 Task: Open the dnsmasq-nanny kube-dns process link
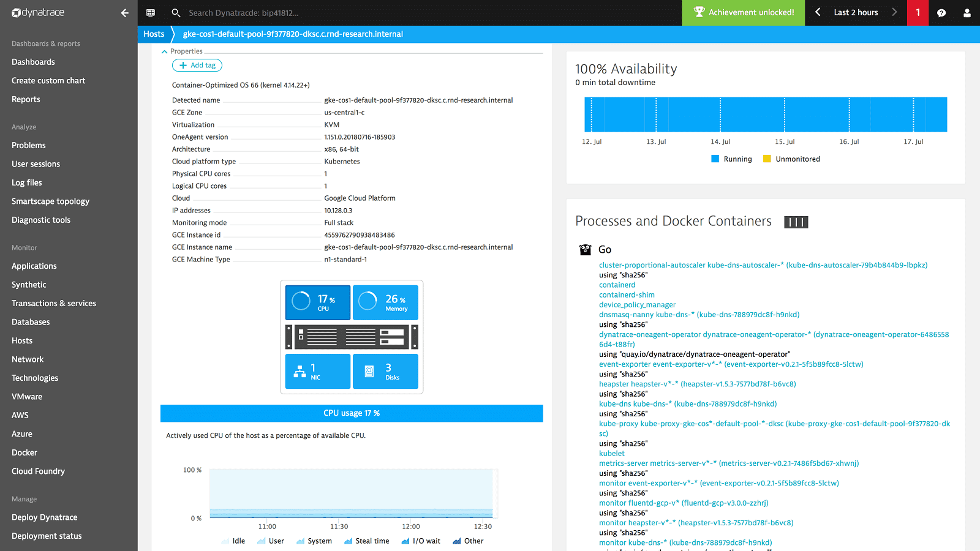[x=699, y=315]
